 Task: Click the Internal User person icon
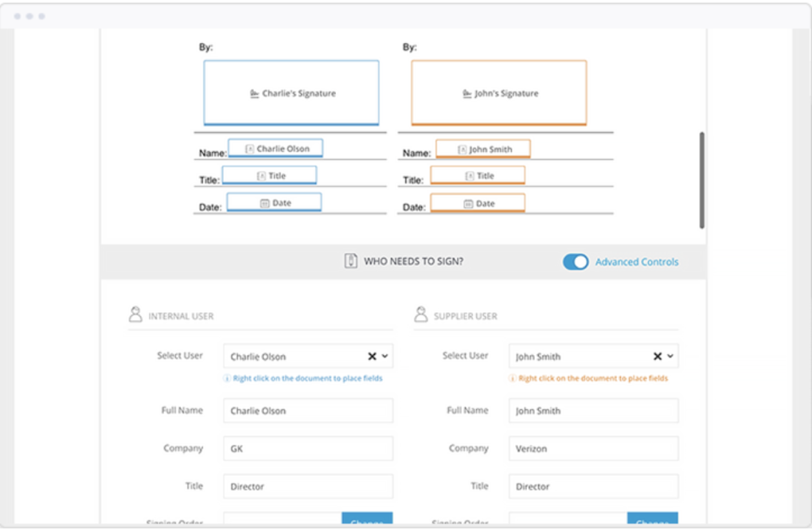tap(135, 315)
